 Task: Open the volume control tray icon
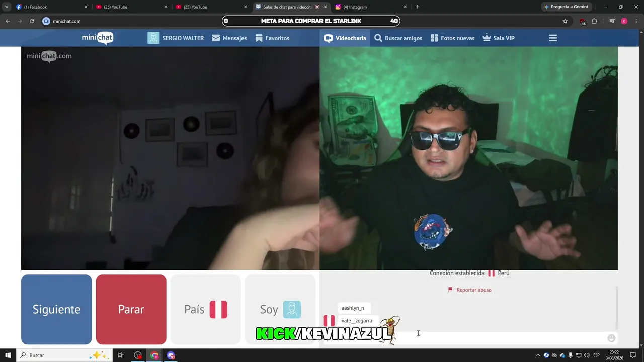[587, 355]
